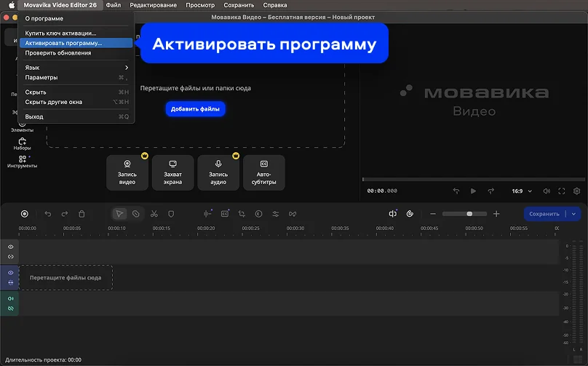Choose Активировать программу menu entry
Screen dimensions: 588x366
click(64, 43)
